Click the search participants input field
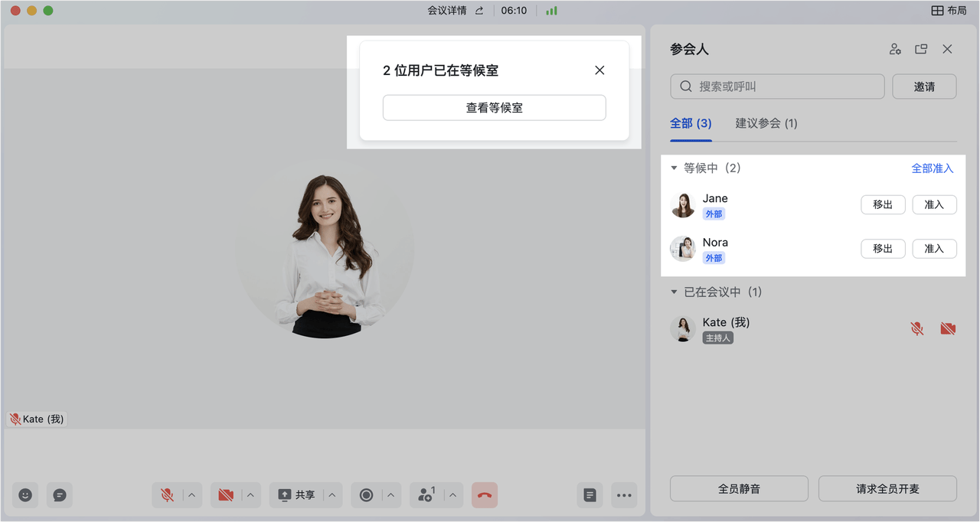 click(x=776, y=86)
